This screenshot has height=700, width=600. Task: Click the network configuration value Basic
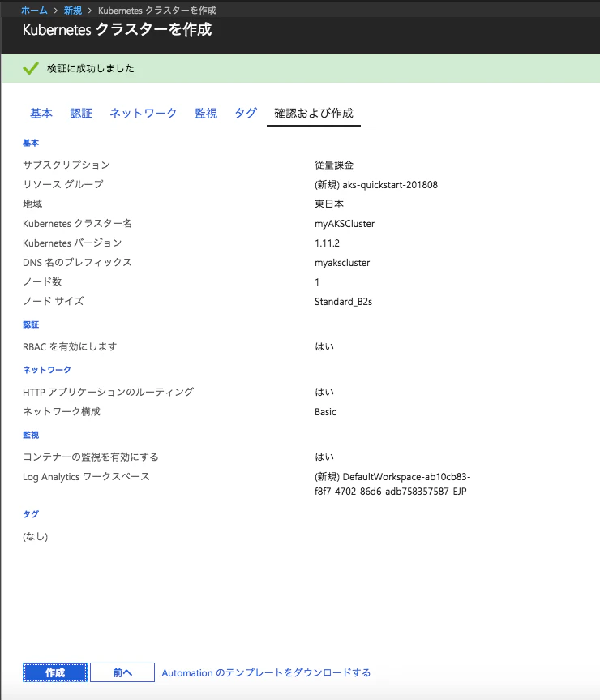(325, 411)
